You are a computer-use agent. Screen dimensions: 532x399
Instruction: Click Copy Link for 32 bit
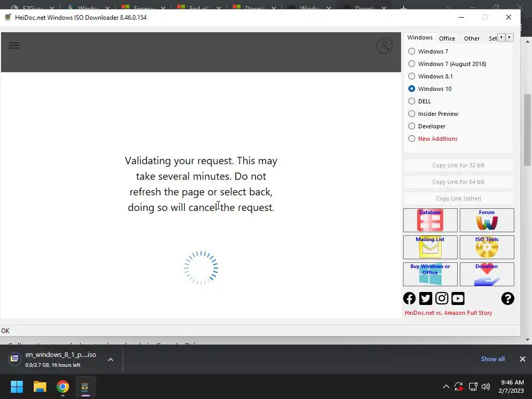click(458, 165)
